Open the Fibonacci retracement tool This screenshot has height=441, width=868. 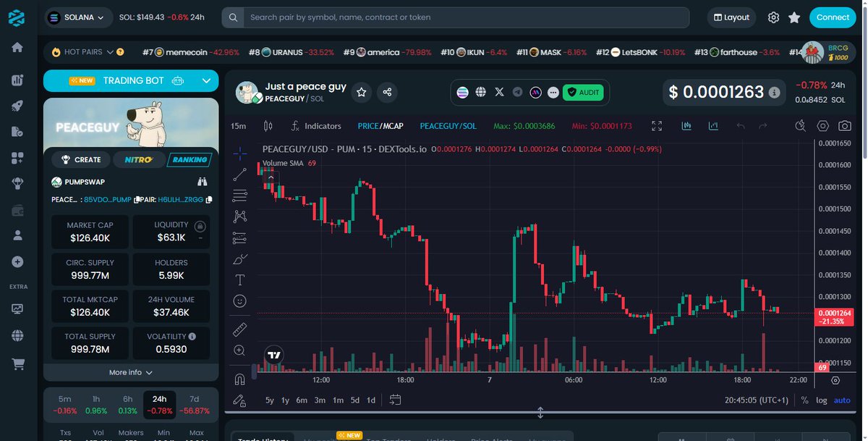(x=239, y=195)
